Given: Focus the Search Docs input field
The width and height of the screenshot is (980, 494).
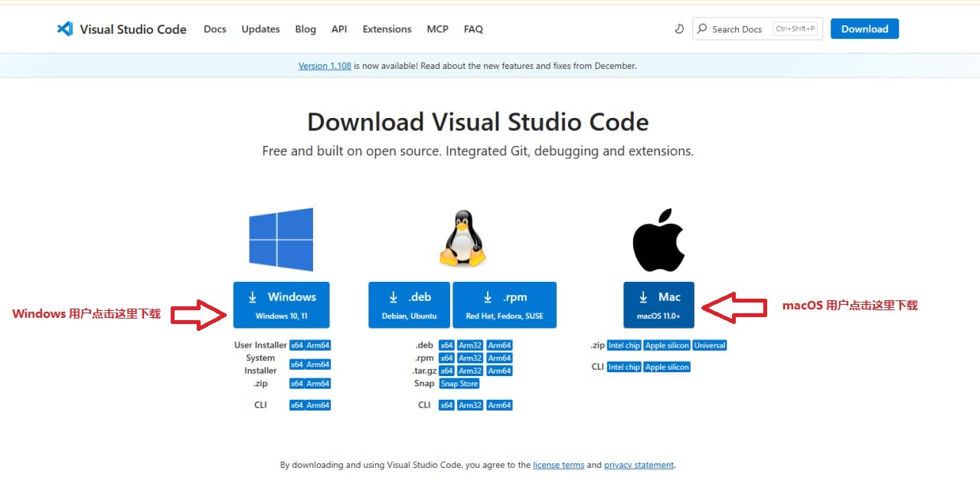Looking at the screenshot, I should [x=739, y=29].
